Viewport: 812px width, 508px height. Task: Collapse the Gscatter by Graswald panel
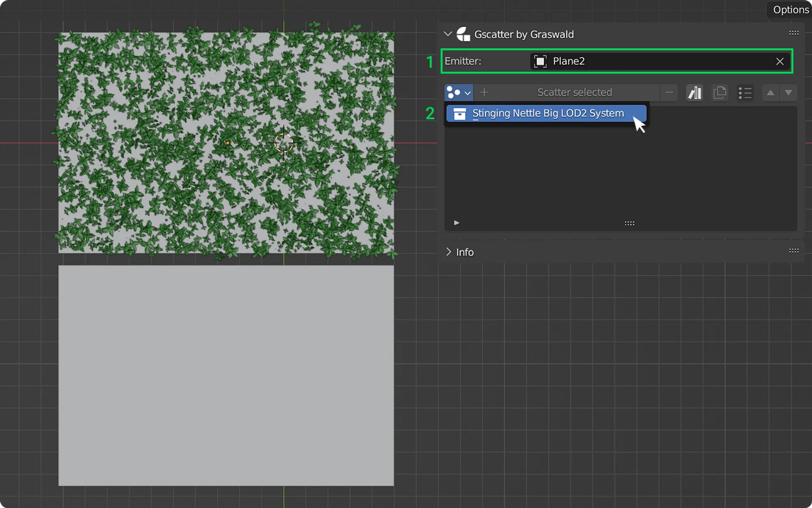pyautogui.click(x=448, y=34)
